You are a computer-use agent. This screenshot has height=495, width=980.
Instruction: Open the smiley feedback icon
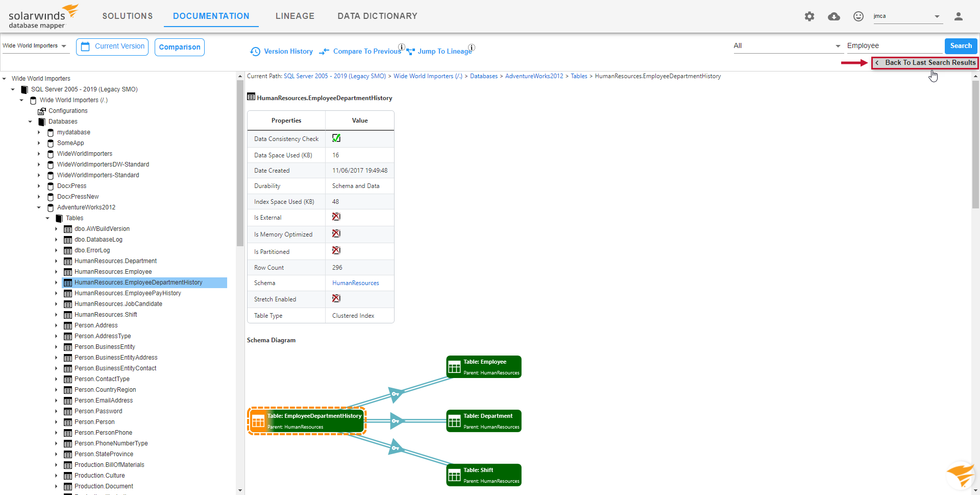point(859,16)
